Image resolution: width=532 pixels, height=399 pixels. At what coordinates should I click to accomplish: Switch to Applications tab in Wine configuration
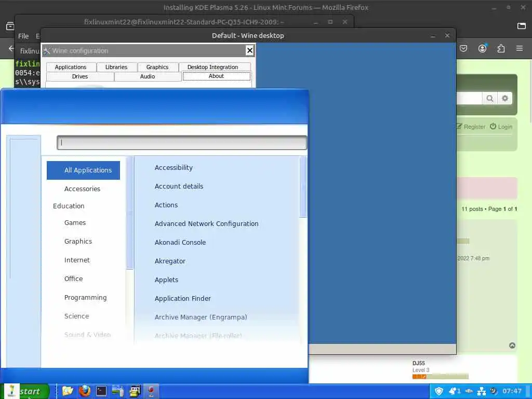(x=71, y=67)
